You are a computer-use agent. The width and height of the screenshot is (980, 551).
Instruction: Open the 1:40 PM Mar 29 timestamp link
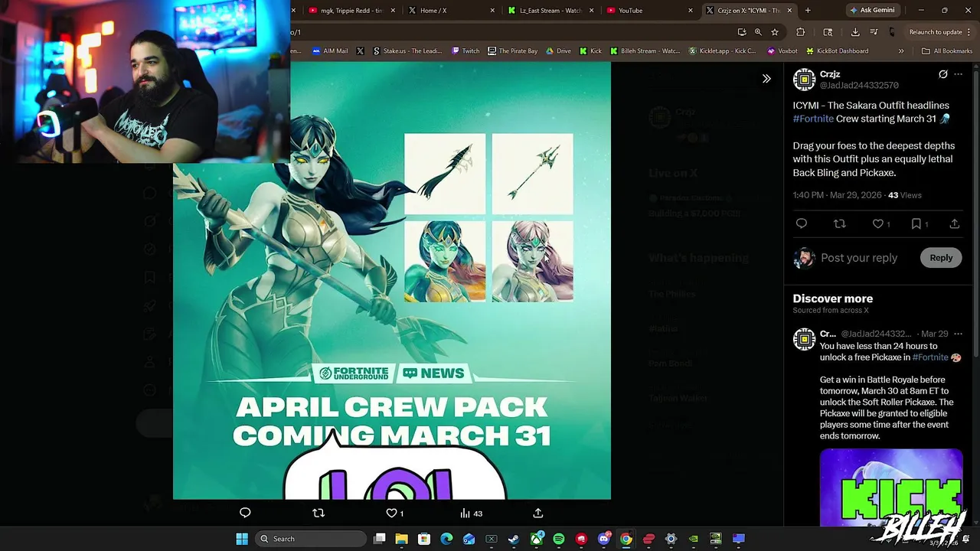pos(837,195)
